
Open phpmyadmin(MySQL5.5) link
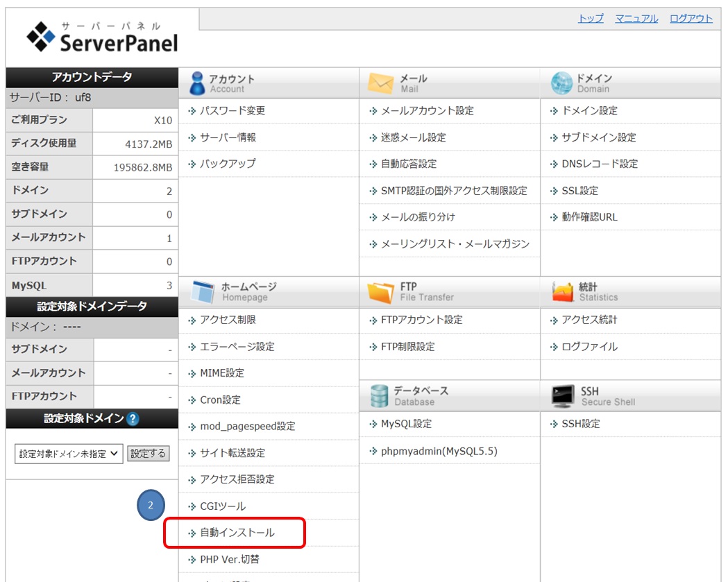pyautogui.click(x=439, y=452)
